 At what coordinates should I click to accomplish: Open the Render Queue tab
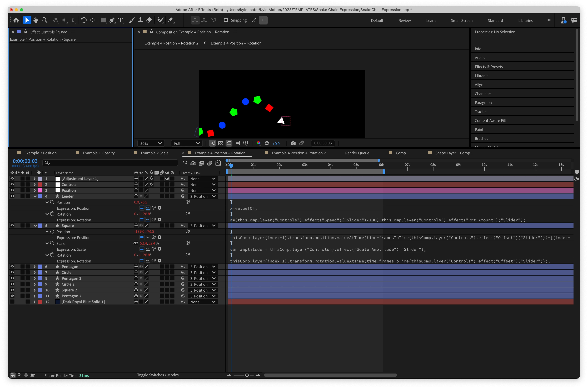pos(357,153)
